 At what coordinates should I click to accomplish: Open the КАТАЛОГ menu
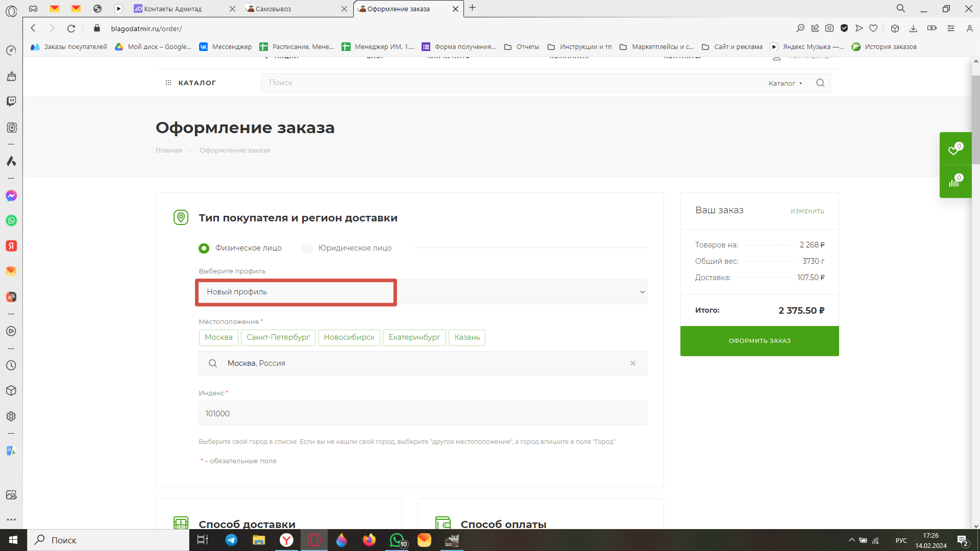191,83
